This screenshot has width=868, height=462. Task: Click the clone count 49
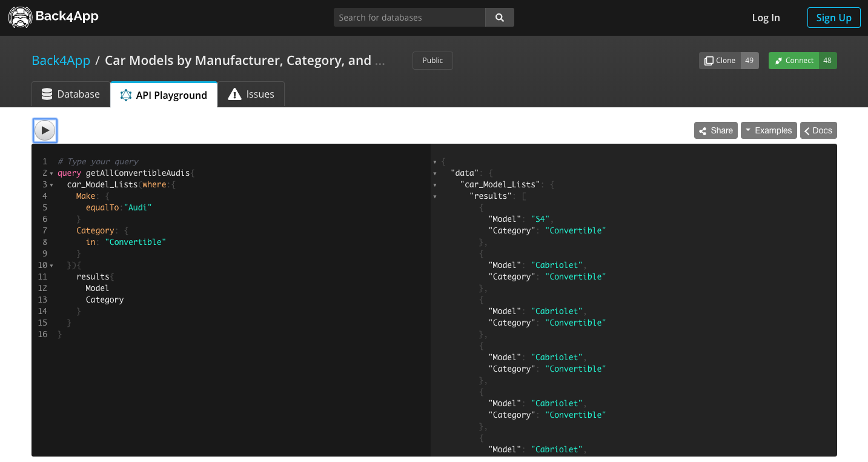pos(749,61)
